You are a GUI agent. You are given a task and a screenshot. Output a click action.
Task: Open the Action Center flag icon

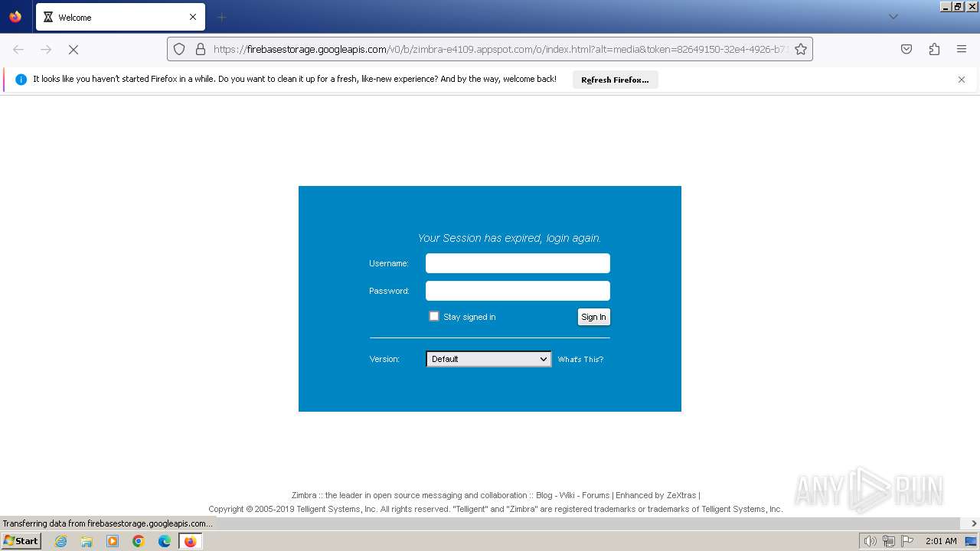pos(907,541)
